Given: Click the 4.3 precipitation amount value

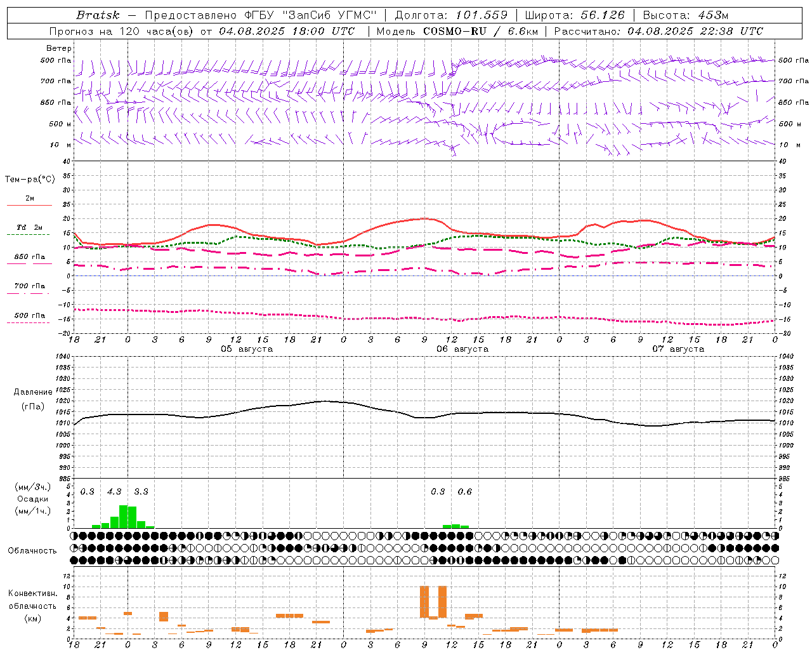Looking at the screenshot, I should (114, 492).
